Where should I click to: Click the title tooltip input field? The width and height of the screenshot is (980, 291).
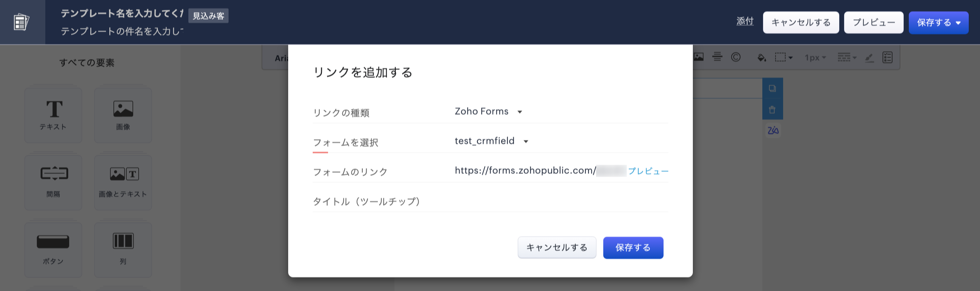click(561, 201)
